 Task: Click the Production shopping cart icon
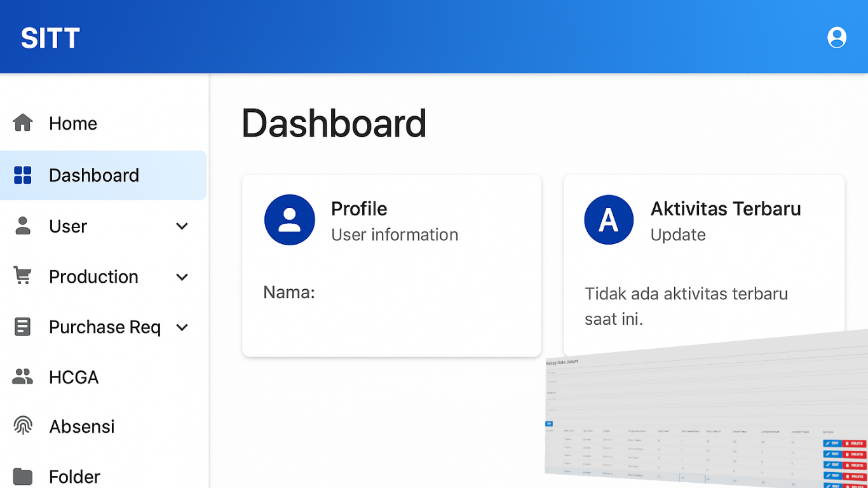(23, 276)
